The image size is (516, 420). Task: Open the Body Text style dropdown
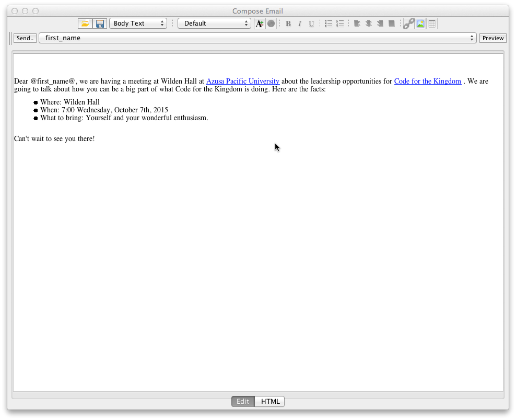pos(138,23)
